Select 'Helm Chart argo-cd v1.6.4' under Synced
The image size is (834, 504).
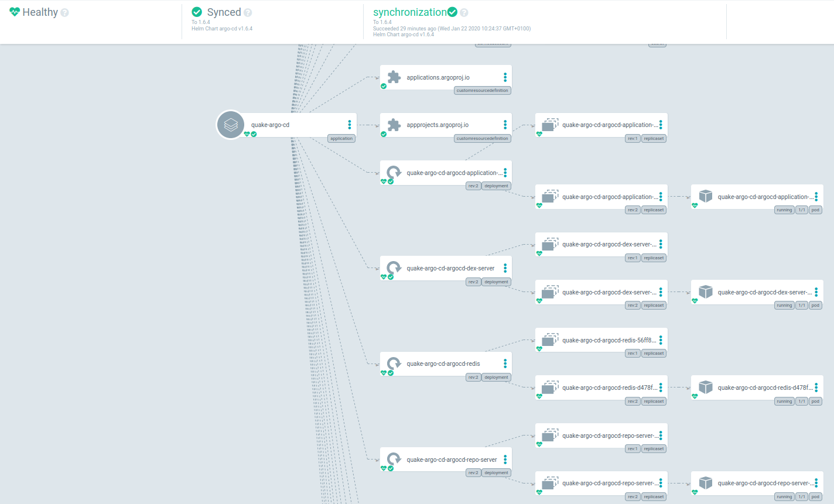point(222,28)
